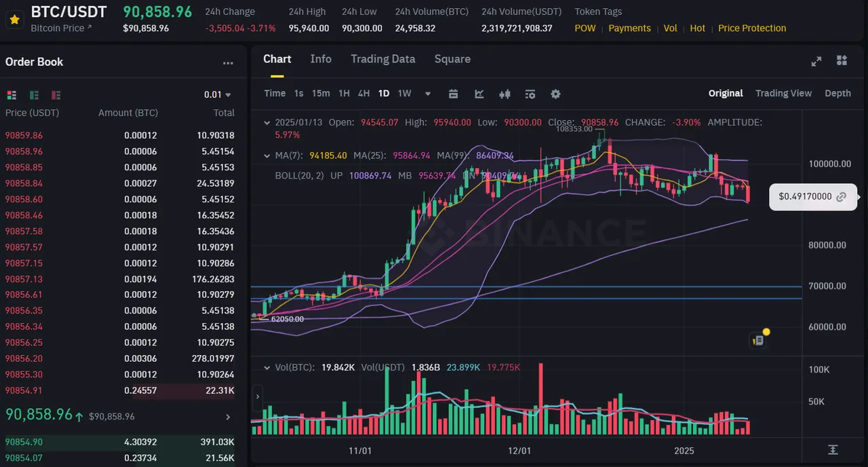This screenshot has height=467, width=868.
Task: Open the calendar date picker icon
Action: (454, 94)
